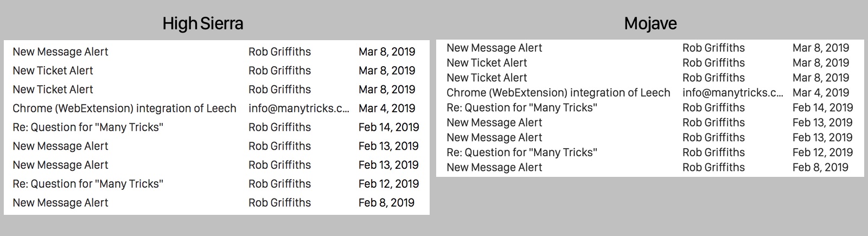This screenshot has height=236, width=868.
Task: Select Feb 14, 2019 date in Mojave list
Action: (x=823, y=108)
